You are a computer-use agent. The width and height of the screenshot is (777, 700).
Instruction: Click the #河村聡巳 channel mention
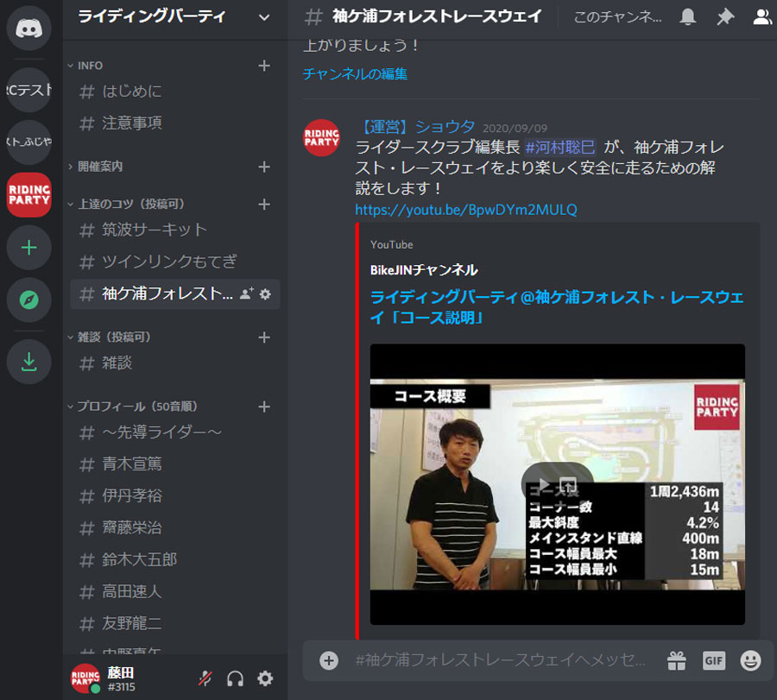click(560, 147)
